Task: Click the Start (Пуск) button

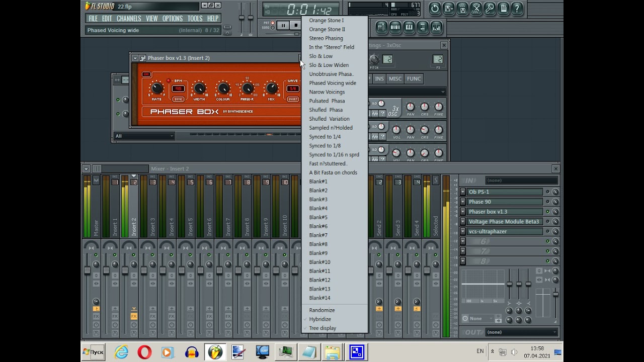Action: [94, 352]
